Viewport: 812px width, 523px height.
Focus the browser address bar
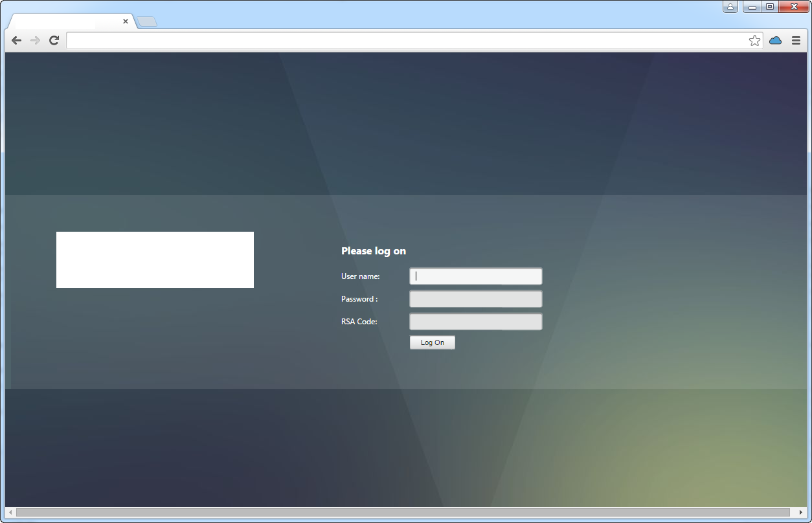pyautogui.click(x=408, y=41)
